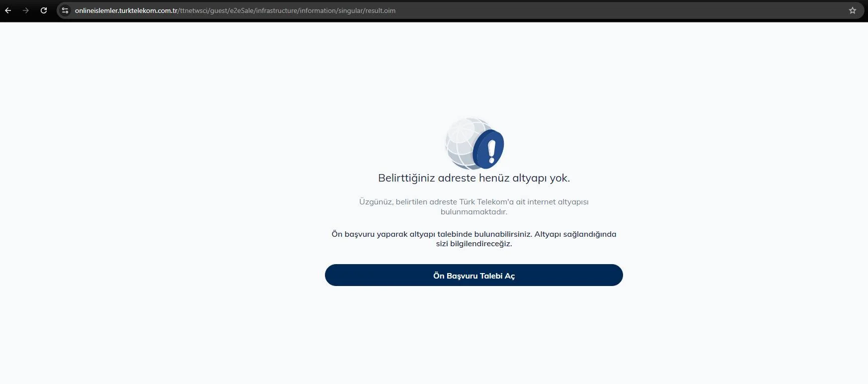The image size is (868, 384).
Task: Click the browser forward arrow
Action: point(26,10)
